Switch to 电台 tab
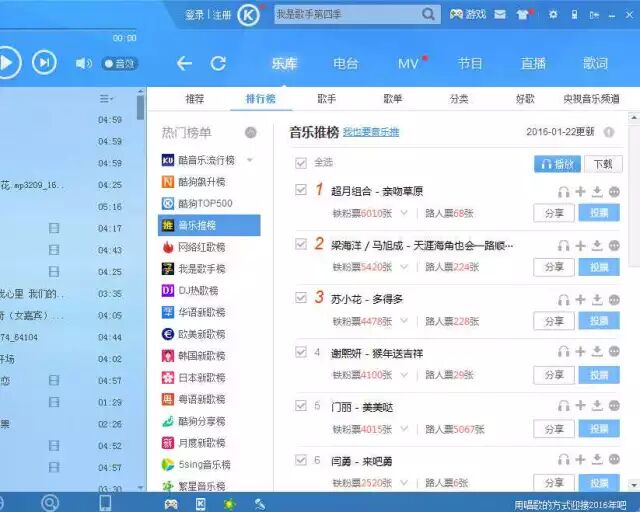Image resolution: width=640 pixels, height=512 pixels. click(x=345, y=64)
